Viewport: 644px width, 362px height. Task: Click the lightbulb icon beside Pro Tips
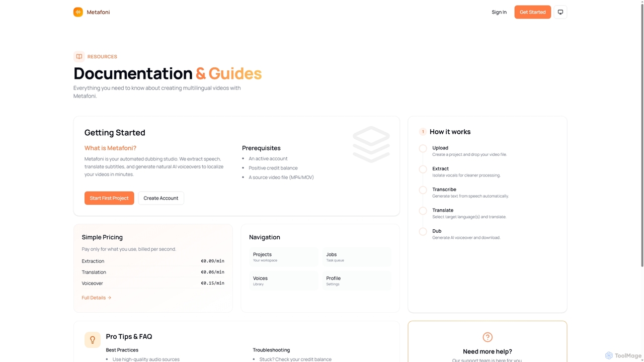[x=93, y=340]
